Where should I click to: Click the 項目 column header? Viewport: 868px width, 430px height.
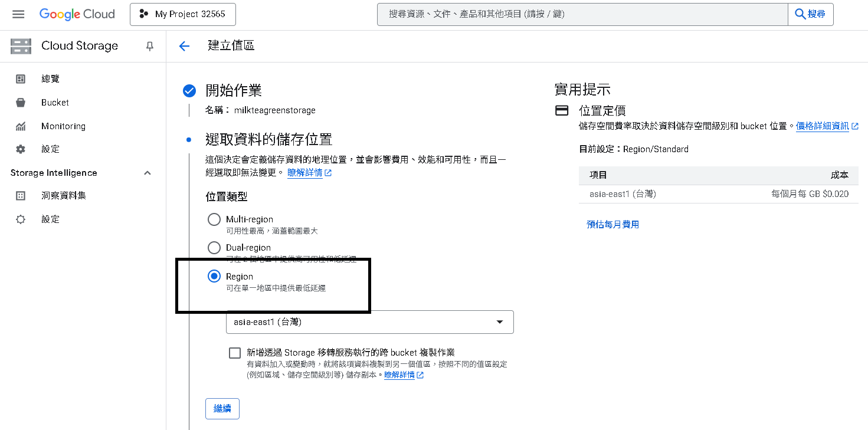coord(598,175)
